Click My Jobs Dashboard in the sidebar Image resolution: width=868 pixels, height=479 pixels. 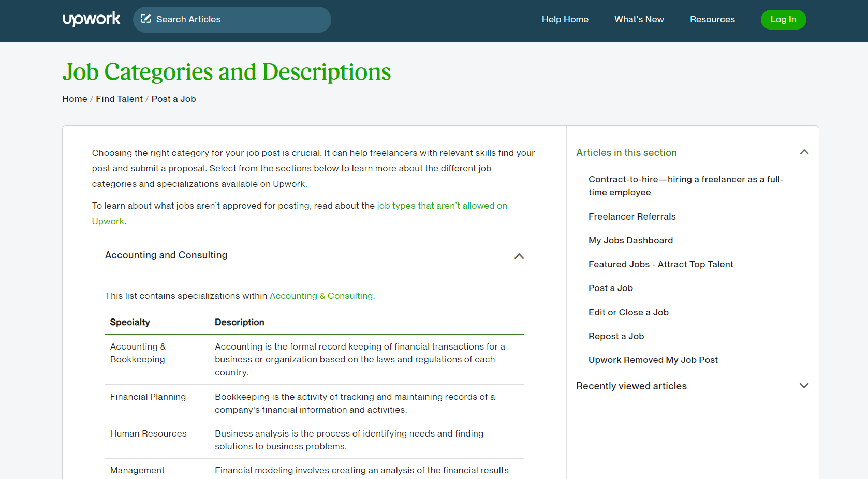630,240
